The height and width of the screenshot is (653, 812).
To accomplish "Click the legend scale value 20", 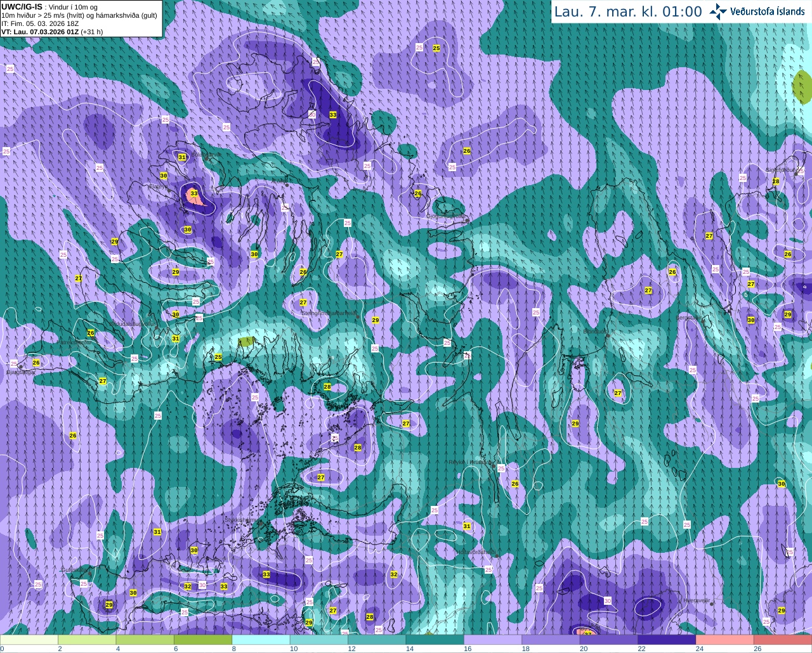I will point(584,649).
